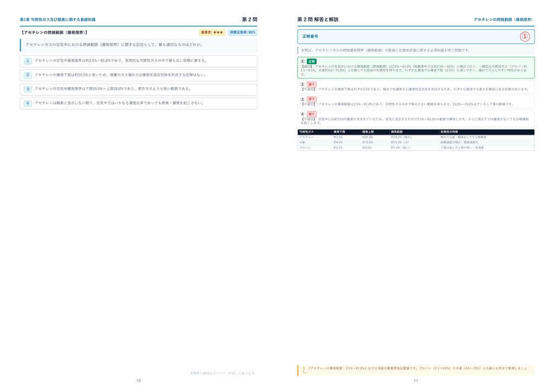The image size is (555, 392).
Task: Click the 爆発下限 column header
Action: click(339, 132)
